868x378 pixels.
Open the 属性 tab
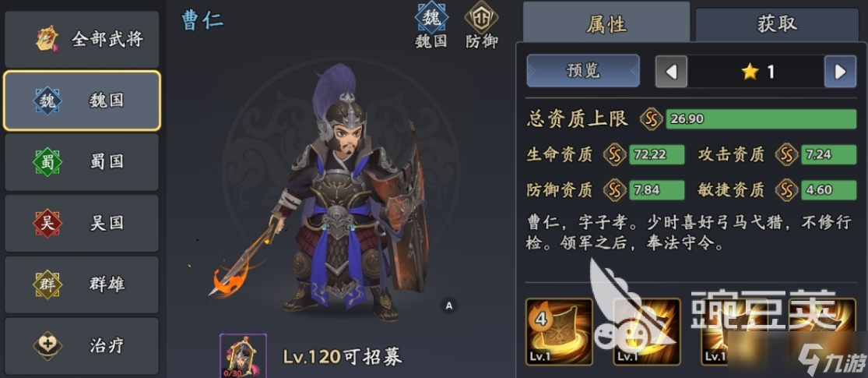606,22
